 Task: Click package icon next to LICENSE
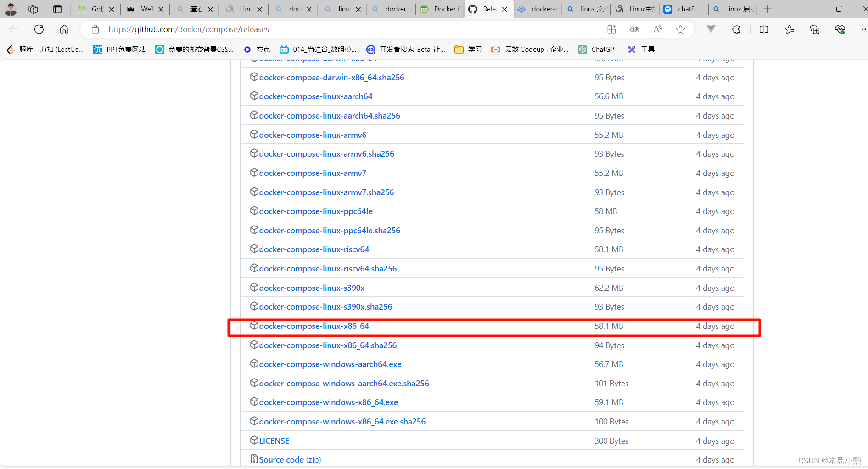point(254,440)
